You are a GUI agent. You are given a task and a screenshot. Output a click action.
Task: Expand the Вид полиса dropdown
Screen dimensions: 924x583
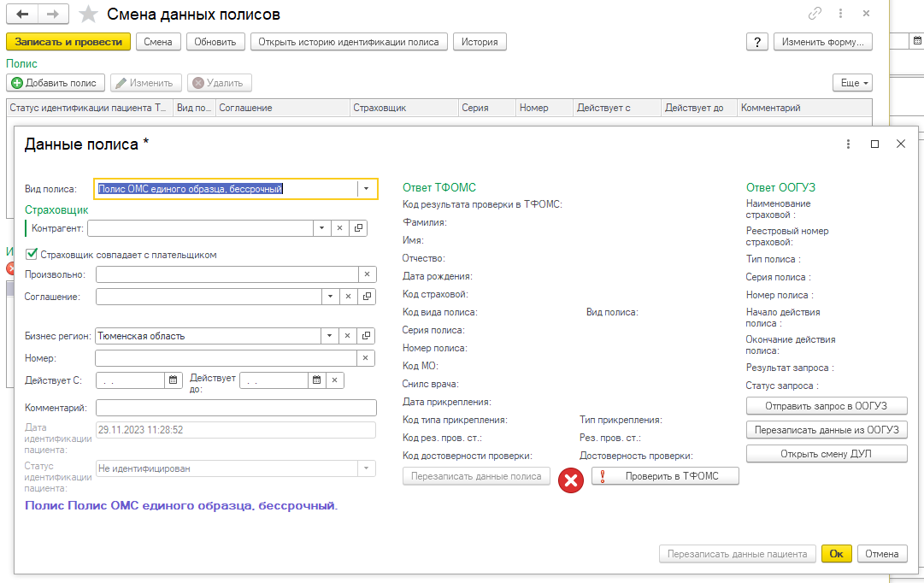[367, 189]
